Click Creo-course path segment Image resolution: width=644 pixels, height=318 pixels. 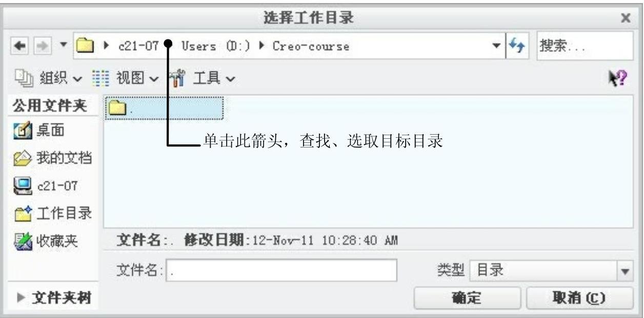[x=311, y=46]
